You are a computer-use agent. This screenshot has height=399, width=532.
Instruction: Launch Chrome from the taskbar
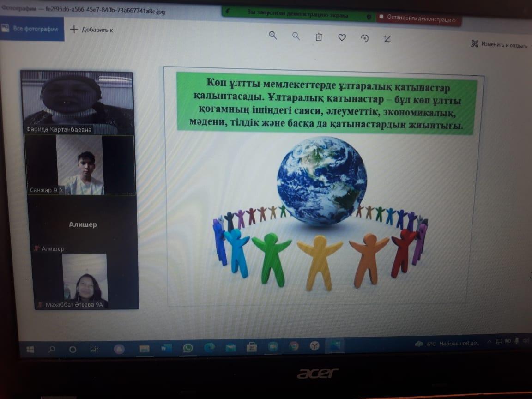point(294,346)
